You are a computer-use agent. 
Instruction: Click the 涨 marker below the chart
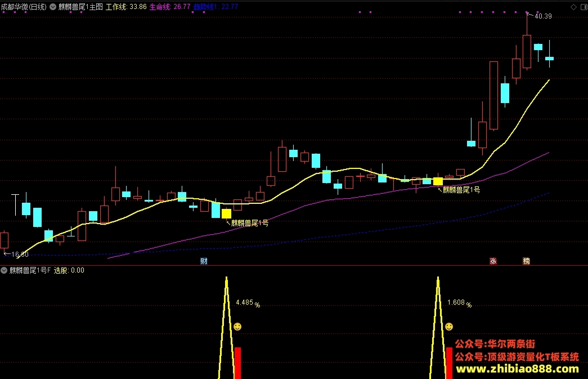pos(493,261)
